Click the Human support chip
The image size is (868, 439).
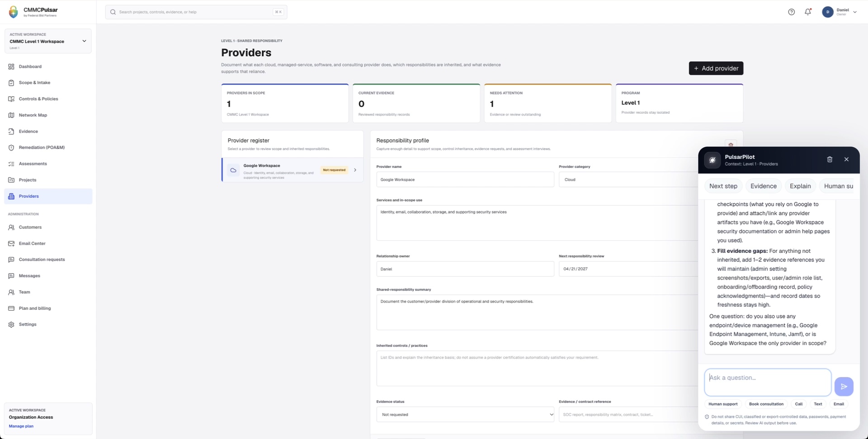click(722, 404)
